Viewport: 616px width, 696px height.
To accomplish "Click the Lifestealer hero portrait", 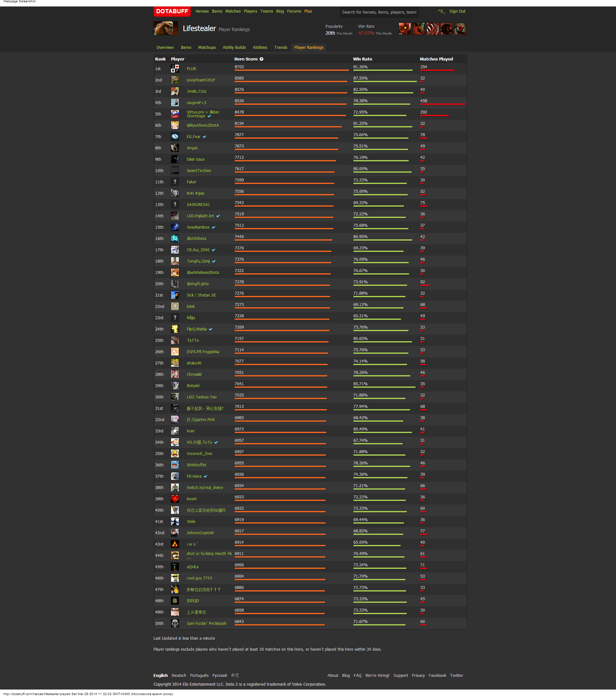I will pyautogui.click(x=166, y=28).
